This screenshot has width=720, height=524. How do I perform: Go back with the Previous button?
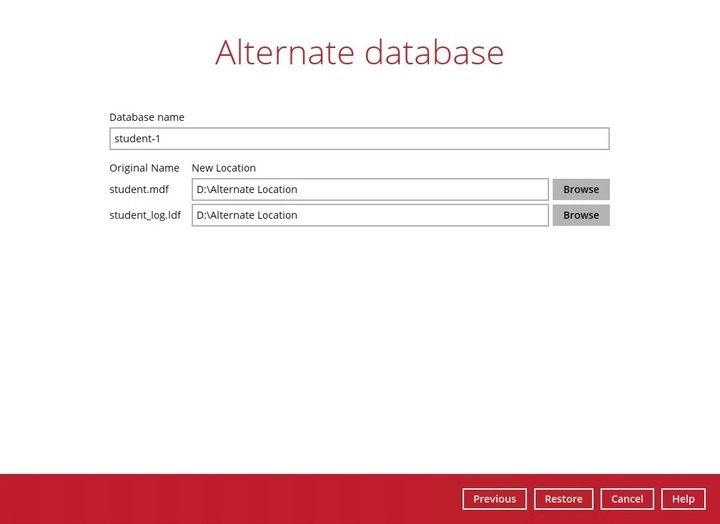pos(494,499)
